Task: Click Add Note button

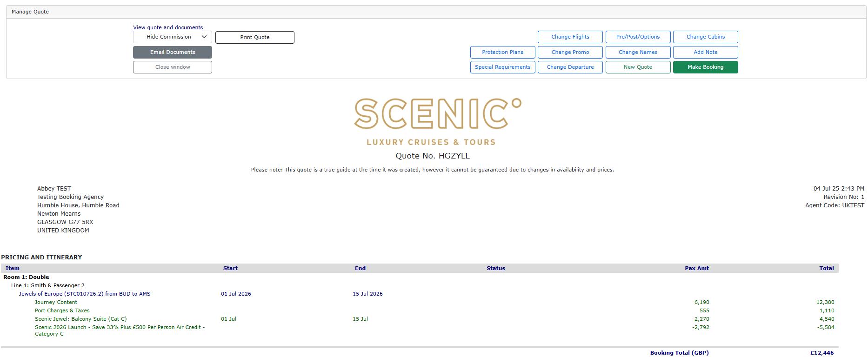Action: coord(706,52)
